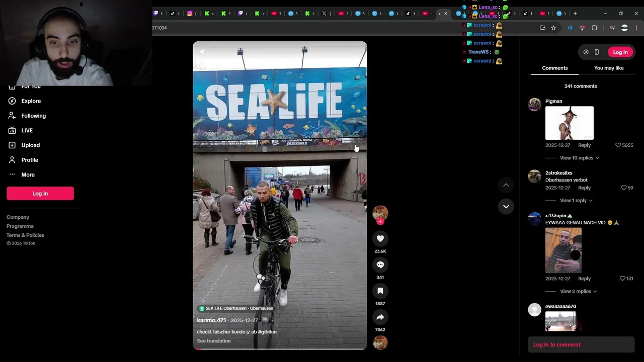Expand Programme footer section
Viewport: 644px width, 362px height.
tap(20, 226)
